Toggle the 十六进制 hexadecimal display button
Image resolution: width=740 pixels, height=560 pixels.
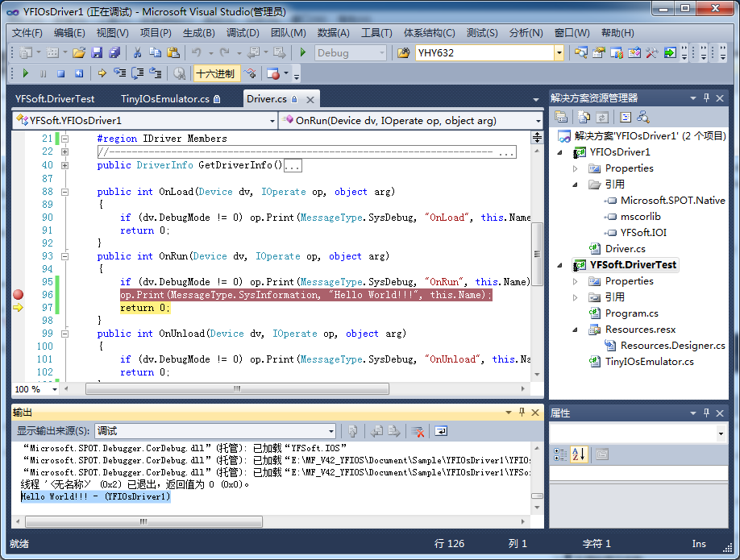tap(216, 73)
